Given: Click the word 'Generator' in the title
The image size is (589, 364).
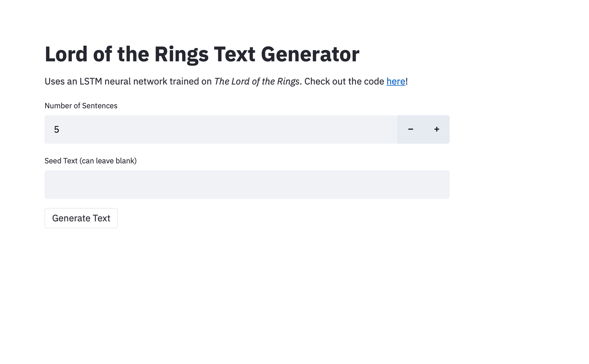Looking at the screenshot, I should click(x=310, y=54).
